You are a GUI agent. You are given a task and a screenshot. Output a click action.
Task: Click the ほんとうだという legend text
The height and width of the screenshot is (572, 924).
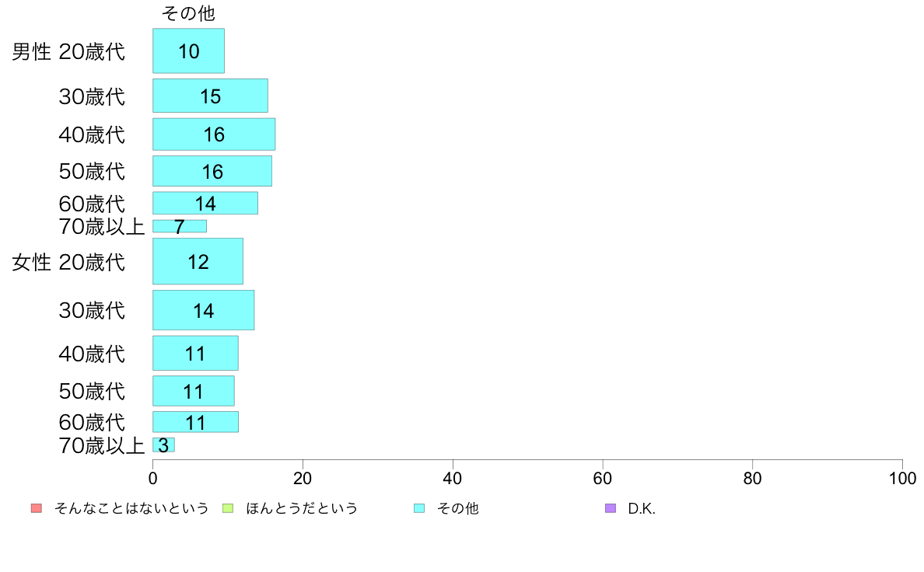(302, 508)
